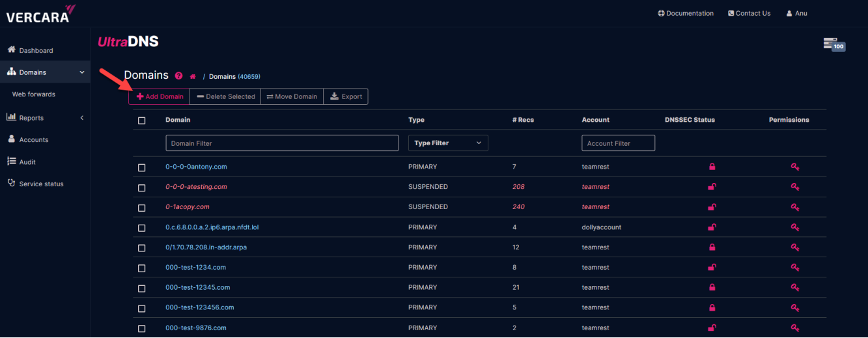Open permissions key for 000-test-9876.com

point(795,328)
